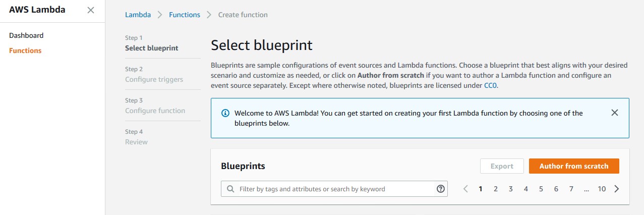The width and height of the screenshot is (644, 215).
Task: Expand the pagination ellipsis
Action: tap(587, 189)
